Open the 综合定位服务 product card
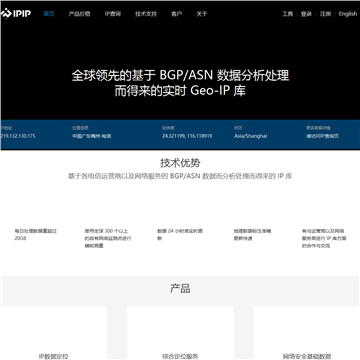The height and width of the screenshot is (360, 360). pyautogui.click(x=180, y=333)
